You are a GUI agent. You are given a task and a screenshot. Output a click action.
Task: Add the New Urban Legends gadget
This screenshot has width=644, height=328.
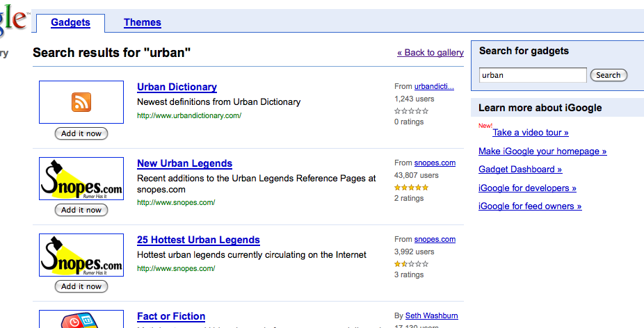point(81,210)
